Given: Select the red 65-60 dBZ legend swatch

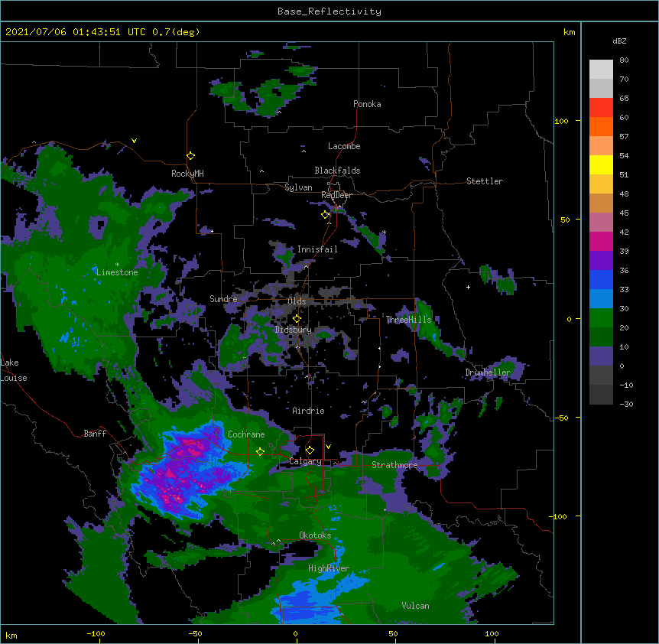Looking at the screenshot, I should coord(601,108).
